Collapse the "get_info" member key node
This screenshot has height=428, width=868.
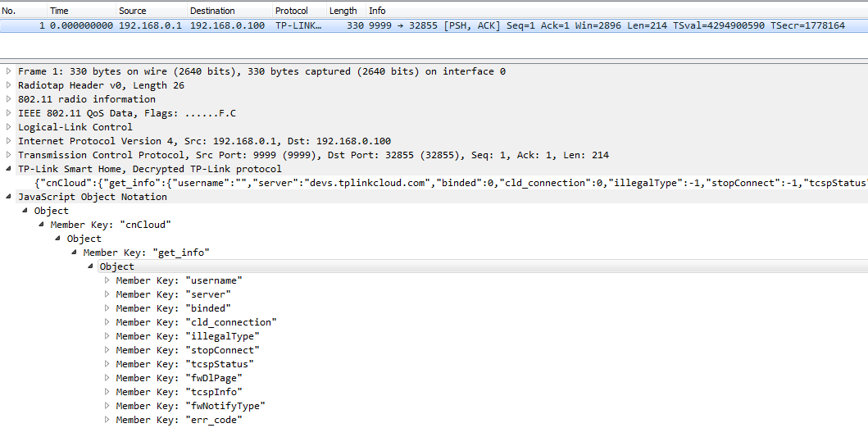[x=75, y=253]
